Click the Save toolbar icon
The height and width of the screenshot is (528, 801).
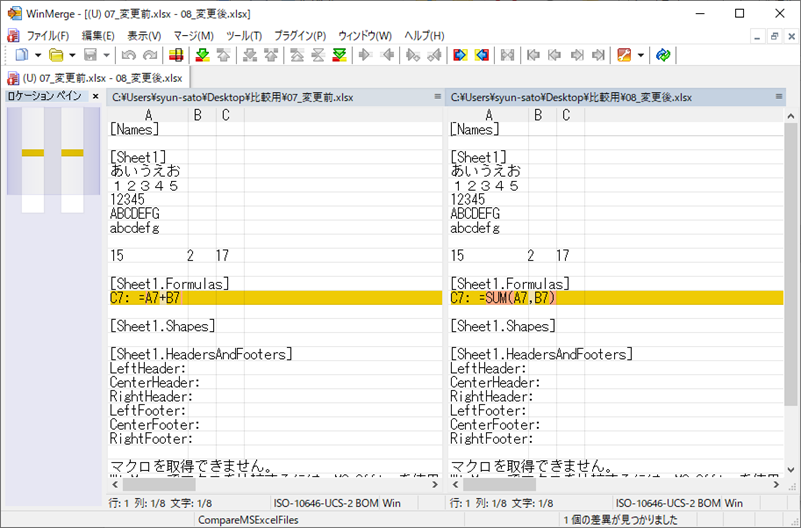pyautogui.click(x=91, y=55)
